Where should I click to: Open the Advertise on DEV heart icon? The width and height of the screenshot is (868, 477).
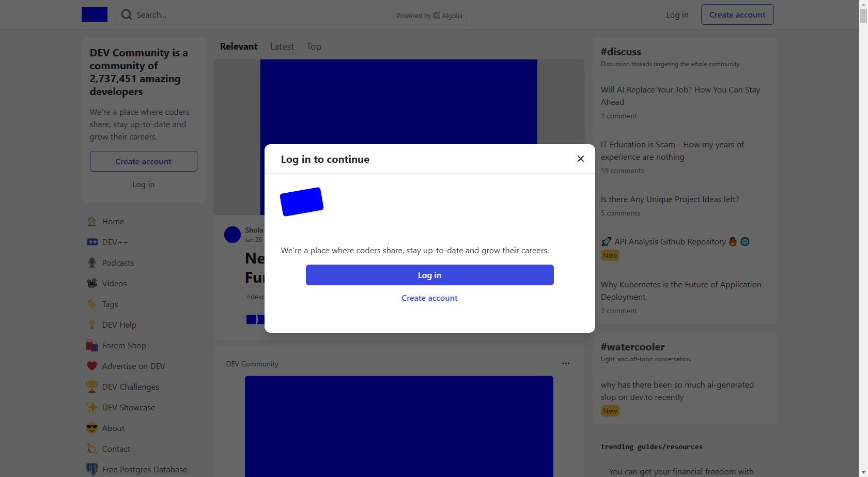tap(92, 366)
